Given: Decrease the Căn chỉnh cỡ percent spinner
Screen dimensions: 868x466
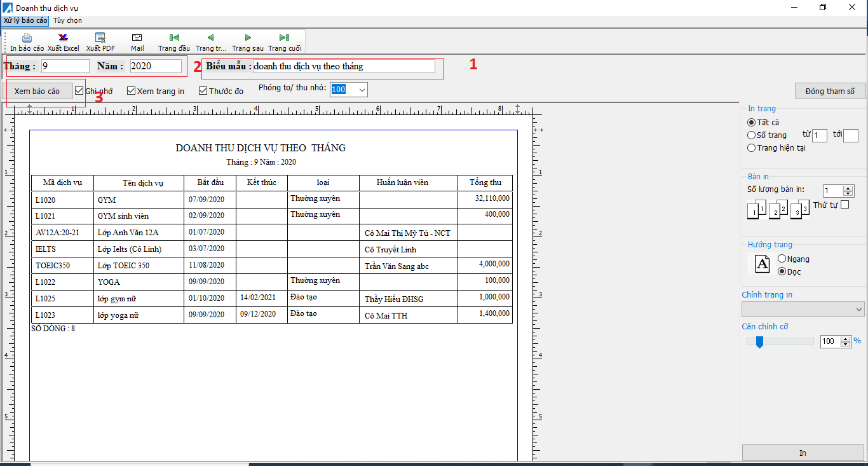Looking at the screenshot, I should [846, 344].
